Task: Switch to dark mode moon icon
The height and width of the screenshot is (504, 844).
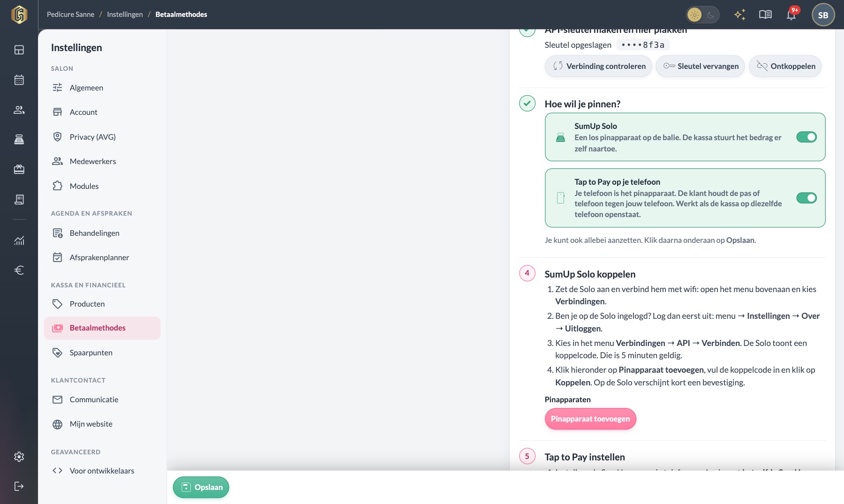Action: 711,15
